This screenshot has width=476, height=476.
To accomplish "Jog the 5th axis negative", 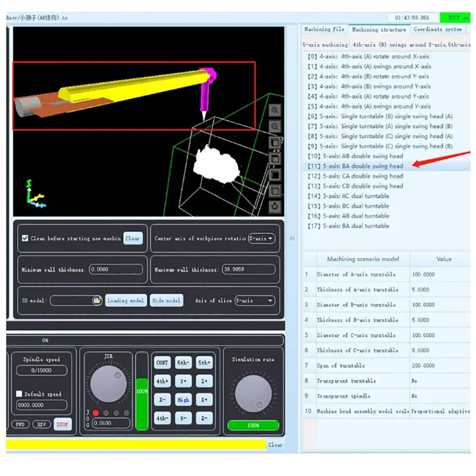I will pos(183,362).
